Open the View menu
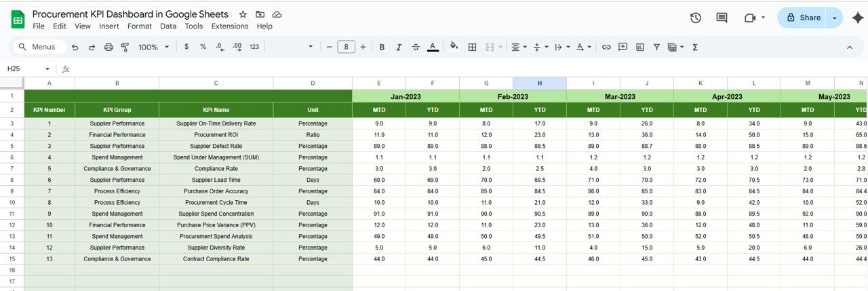The width and height of the screenshot is (868, 291). (83, 26)
